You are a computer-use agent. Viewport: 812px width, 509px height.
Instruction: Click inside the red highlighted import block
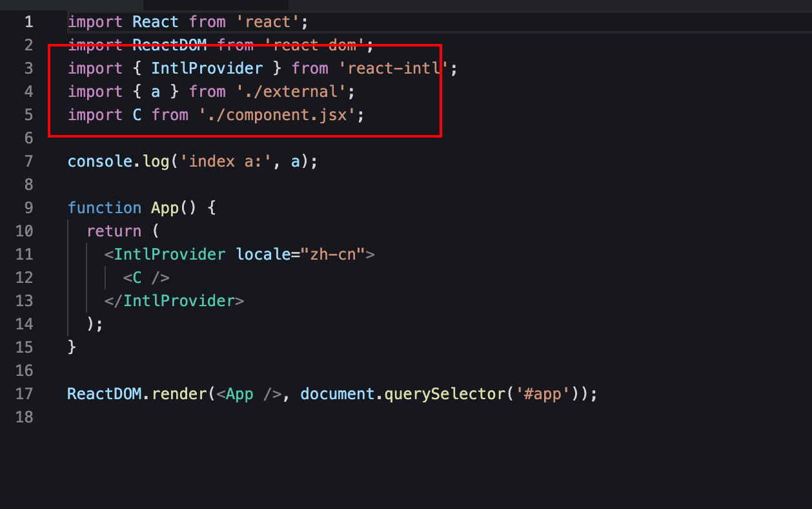pyautogui.click(x=245, y=90)
